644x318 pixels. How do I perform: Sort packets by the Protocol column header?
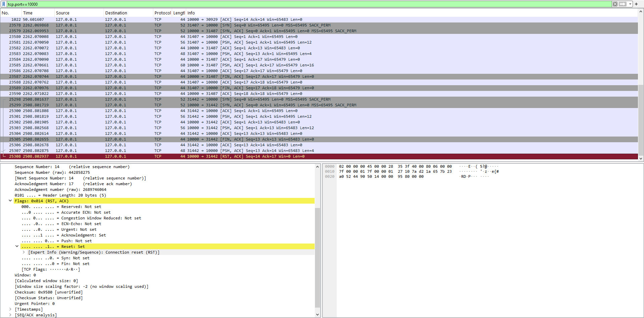162,13
